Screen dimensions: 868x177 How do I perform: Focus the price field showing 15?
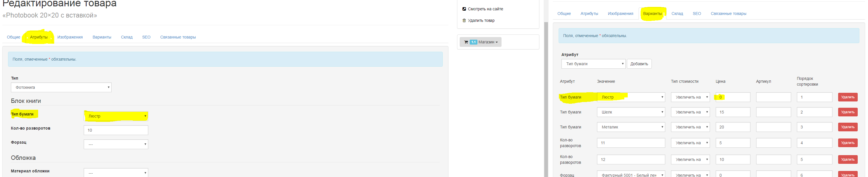(x=733, y=112)
